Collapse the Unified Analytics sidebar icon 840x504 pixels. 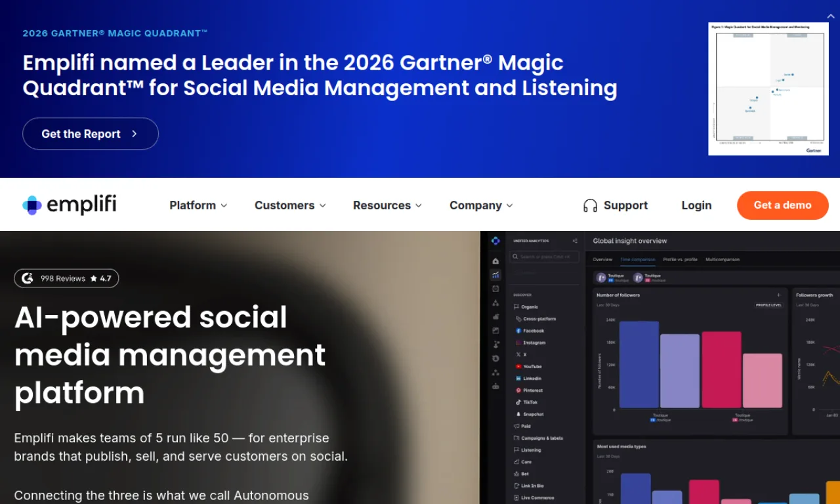[x=575, y=241]
